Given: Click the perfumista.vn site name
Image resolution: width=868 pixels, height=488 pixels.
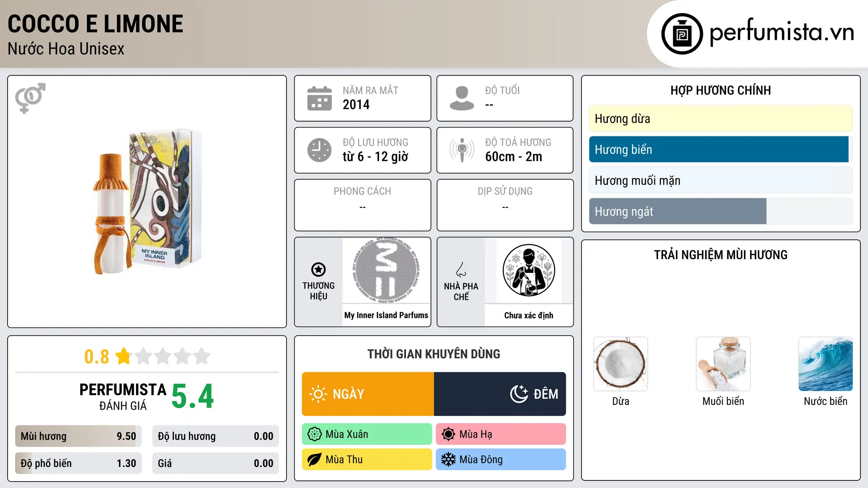Looking at the screenshot, I should coord(782,32).
